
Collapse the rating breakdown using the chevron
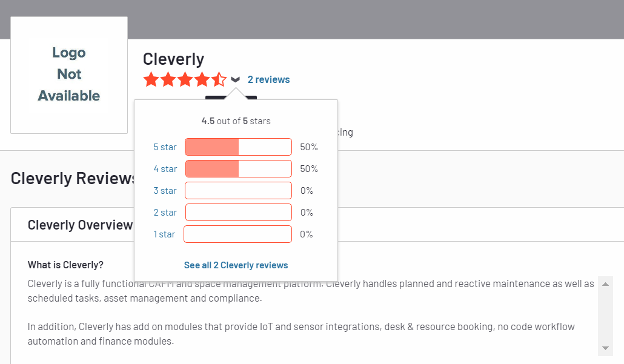click(236, 79)
